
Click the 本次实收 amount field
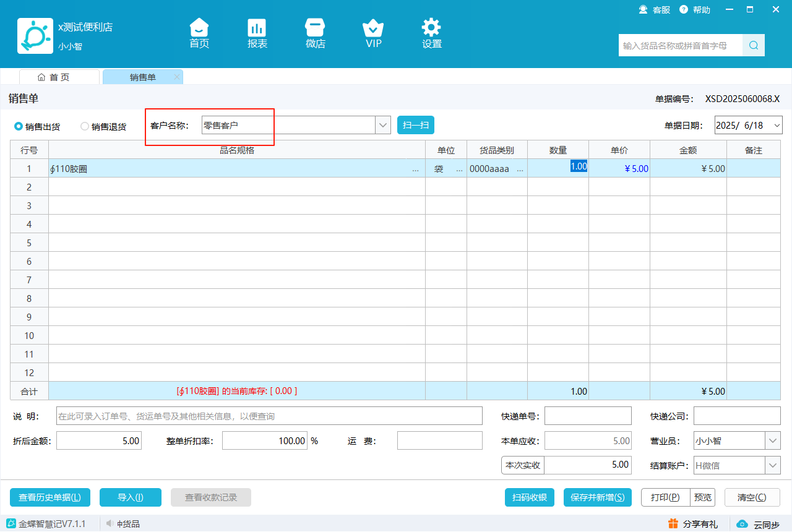coord(588,465)
